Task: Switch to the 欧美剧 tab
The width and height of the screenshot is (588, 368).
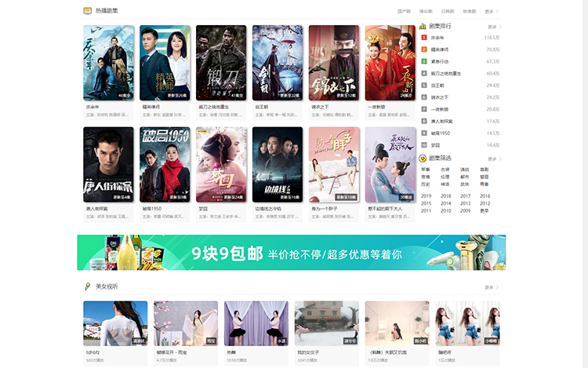Action: point(469,12)
